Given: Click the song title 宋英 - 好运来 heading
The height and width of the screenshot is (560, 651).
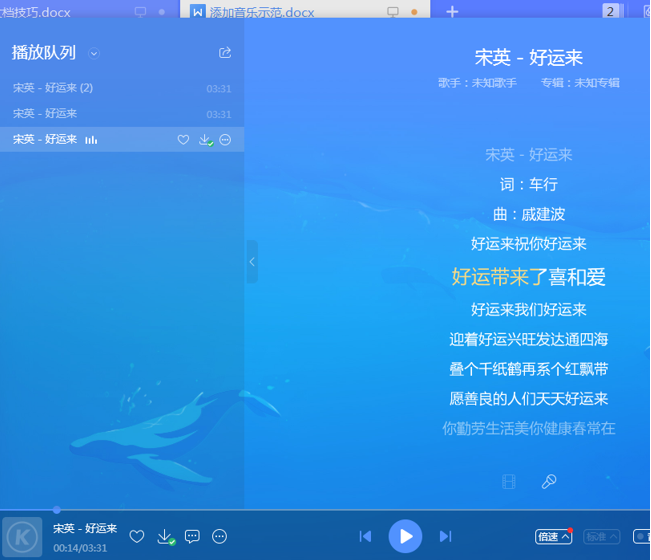Looking at the screenshot, I should 529,58.
